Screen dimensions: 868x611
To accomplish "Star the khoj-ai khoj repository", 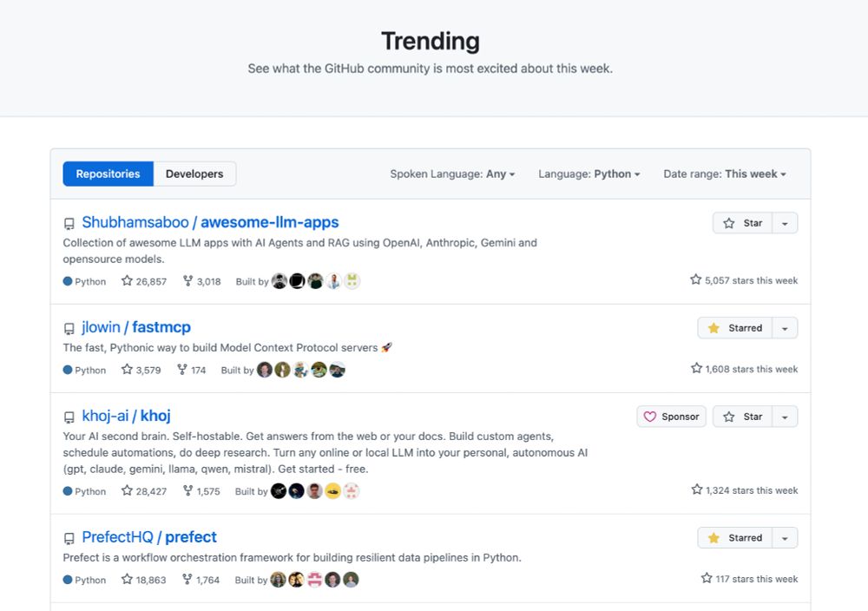I will pyautogui.click(x=742, y=417).
